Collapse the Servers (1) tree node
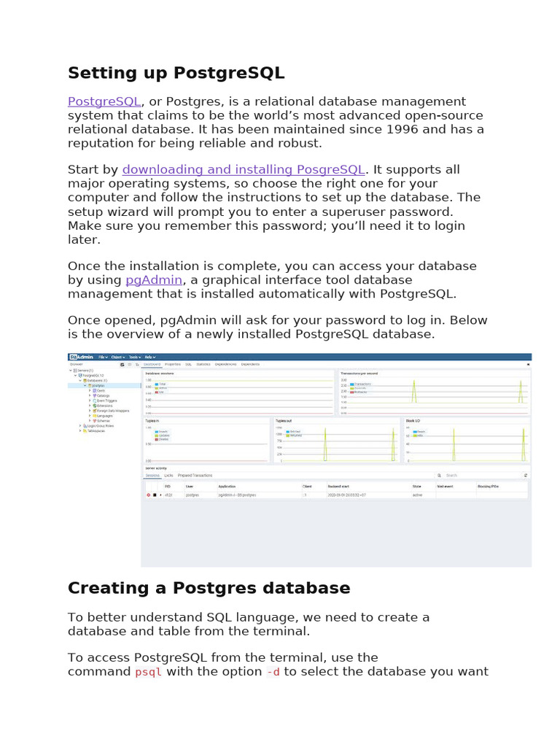Viewport: 560px width, 747px height. [x=71, y=370]
